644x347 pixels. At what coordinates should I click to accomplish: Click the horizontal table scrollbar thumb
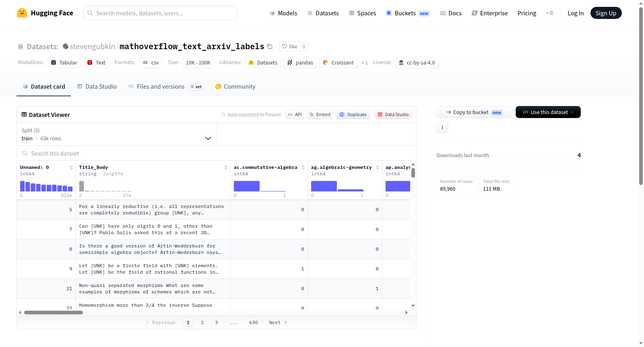pyautogui.click(x=54, y=312)
